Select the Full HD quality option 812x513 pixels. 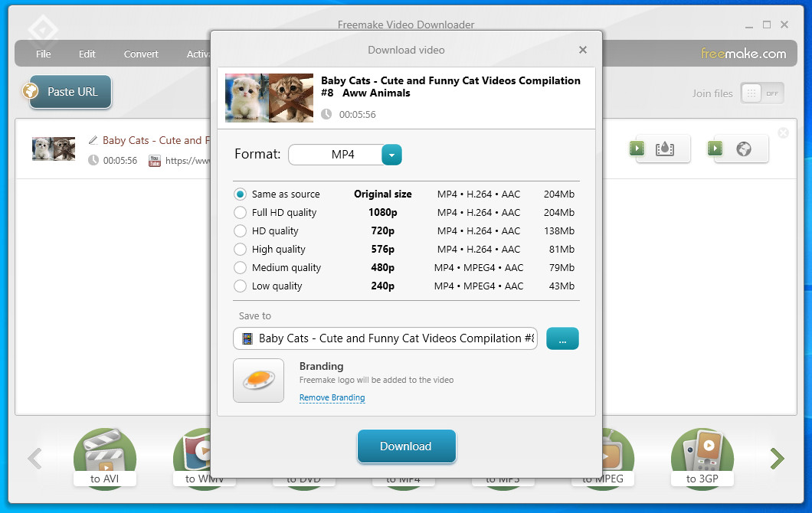coord(241,213)
